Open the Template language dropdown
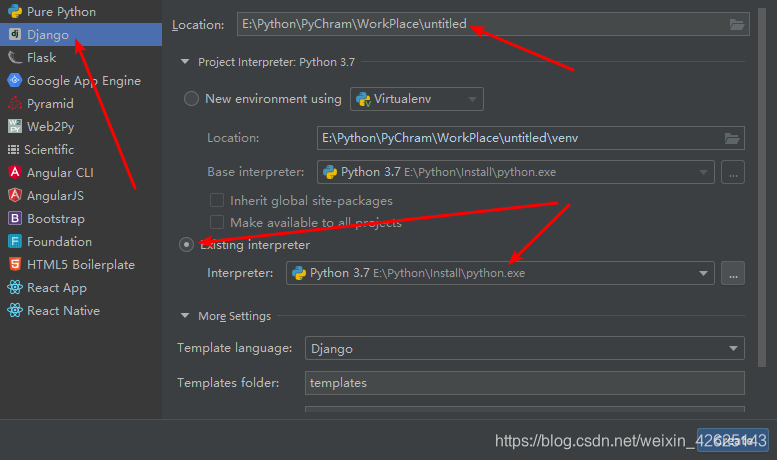777x460 pixels. click(x=525, y=348)
